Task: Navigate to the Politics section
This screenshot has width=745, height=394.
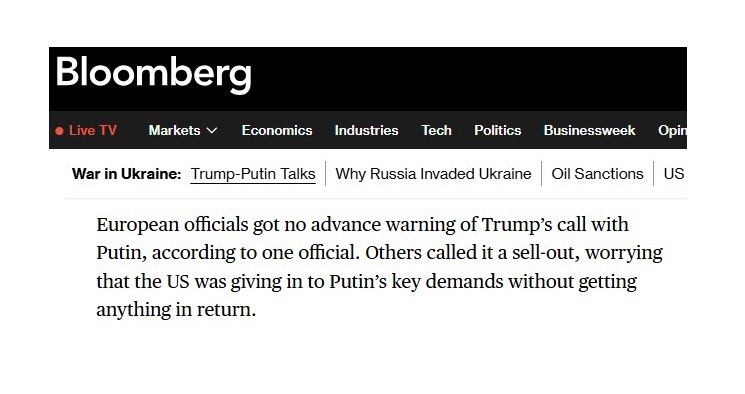Action: tap(497, 130)
